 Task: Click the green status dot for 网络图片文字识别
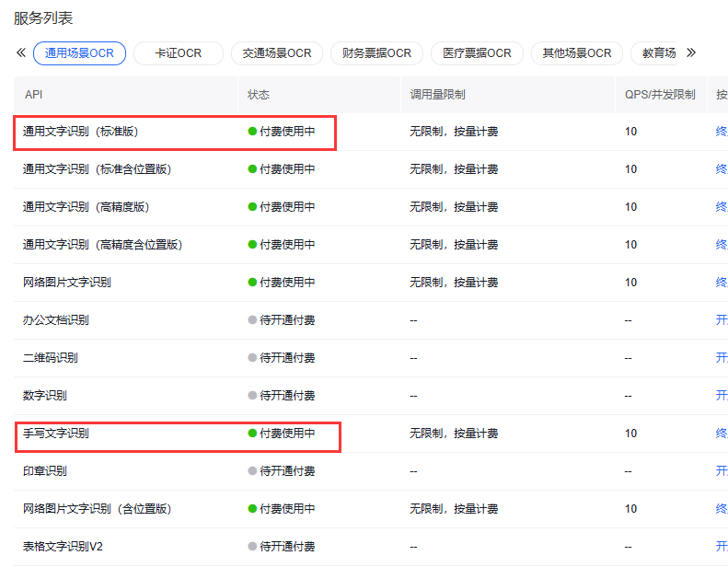click(x=252, y=283)
